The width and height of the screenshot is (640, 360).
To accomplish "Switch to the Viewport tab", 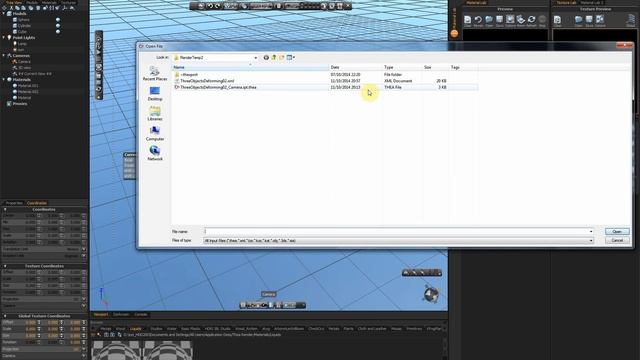I will coord(101,315).
